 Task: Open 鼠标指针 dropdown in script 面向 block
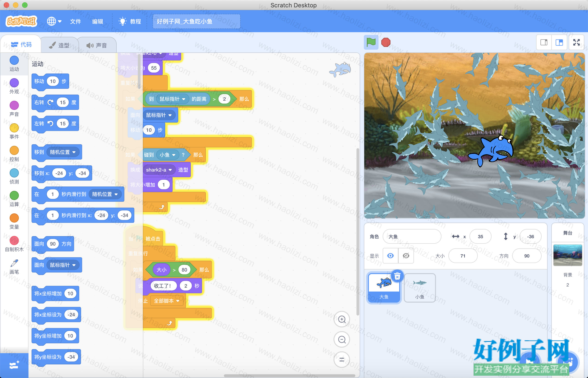pos(159,115)
